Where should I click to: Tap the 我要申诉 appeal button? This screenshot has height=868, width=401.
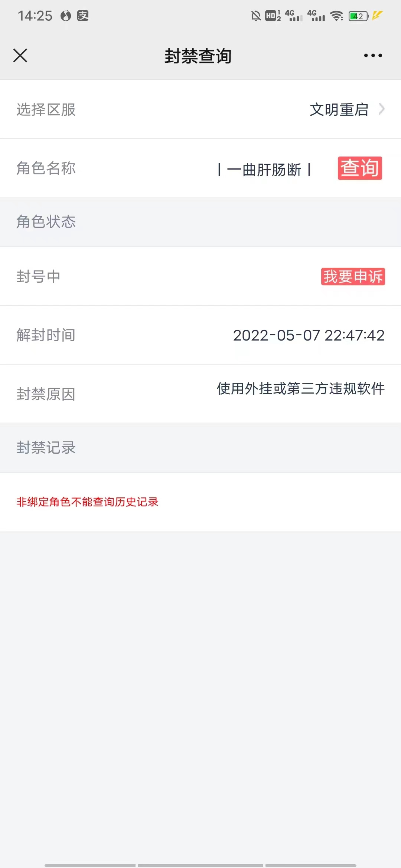click(353, 276)
